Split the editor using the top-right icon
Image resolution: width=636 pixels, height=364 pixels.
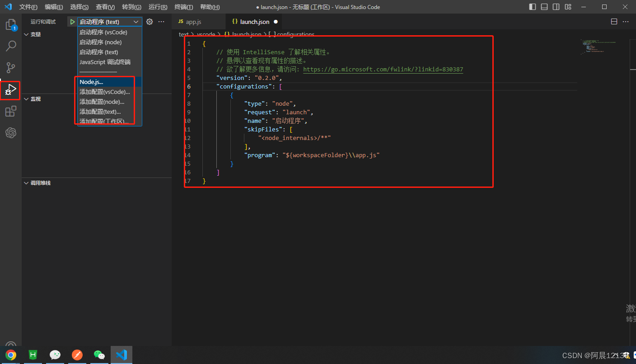coord(613,21)
